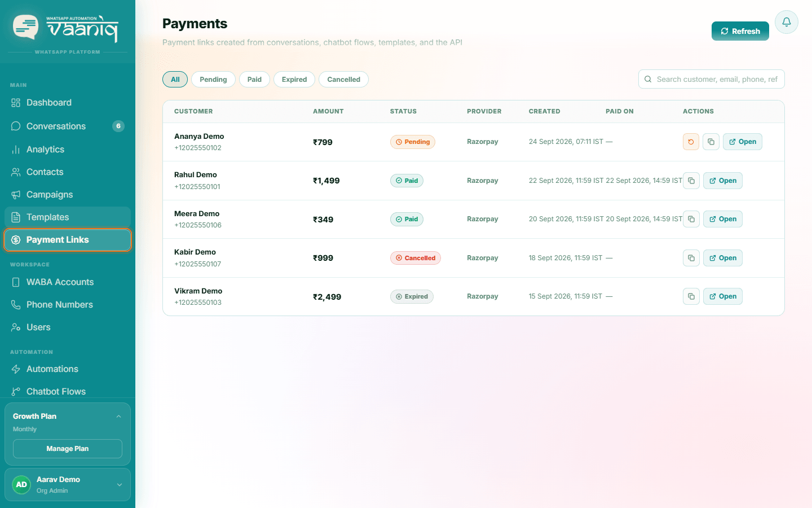Open Templates in sidebar
Viewport: 812px width, 508px height.
click(x=68, y=217)
